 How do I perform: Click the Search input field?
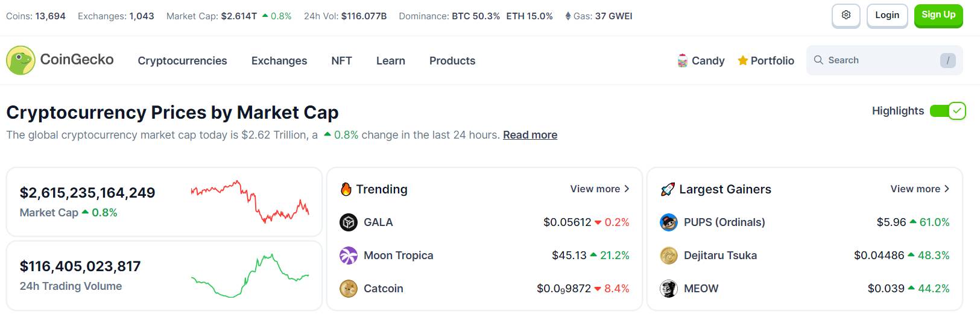[x=884, y=60]
